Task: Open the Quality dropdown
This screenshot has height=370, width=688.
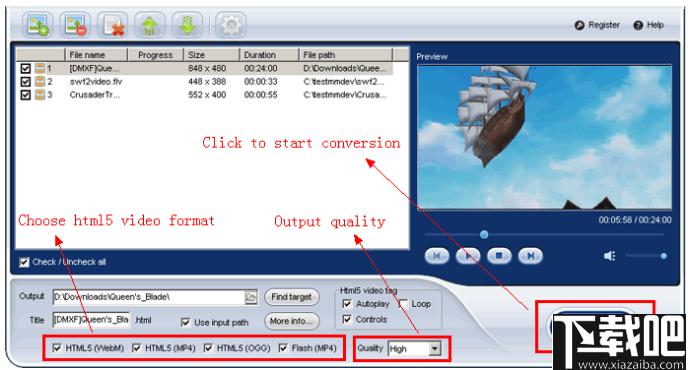Action: pyautogui.click(x=434, y=348)
